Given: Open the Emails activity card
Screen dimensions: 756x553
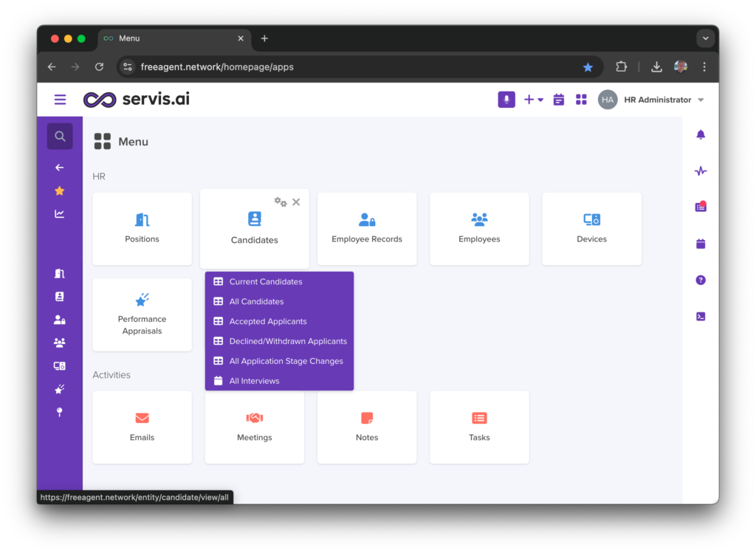Looking at the screenshot, I should click(142, 427).
